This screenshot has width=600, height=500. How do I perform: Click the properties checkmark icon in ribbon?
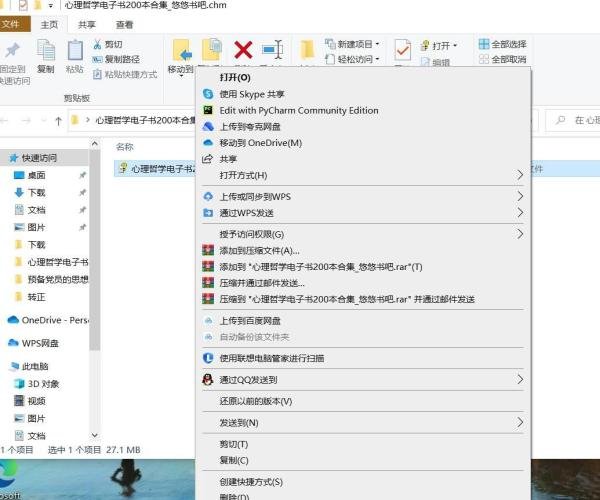403,50
